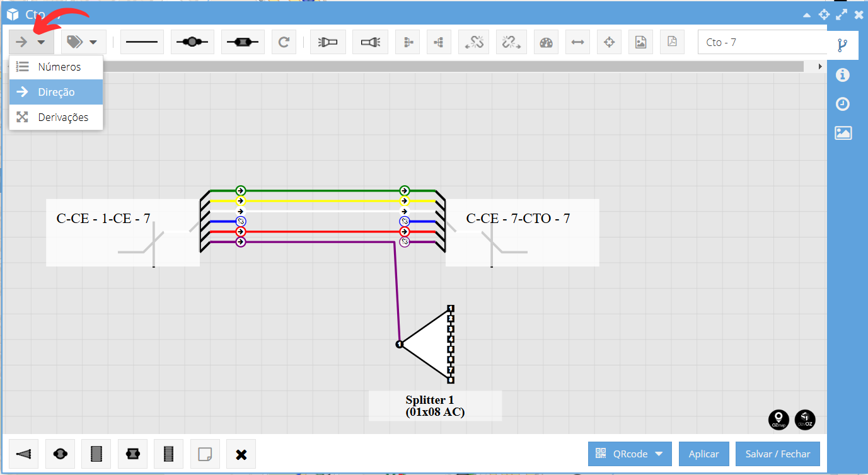Image resolution: width=868 pixels, height=475 pixels.
Task: Click the solid chip icon in bottom toolbar
Action: (96, 454)
